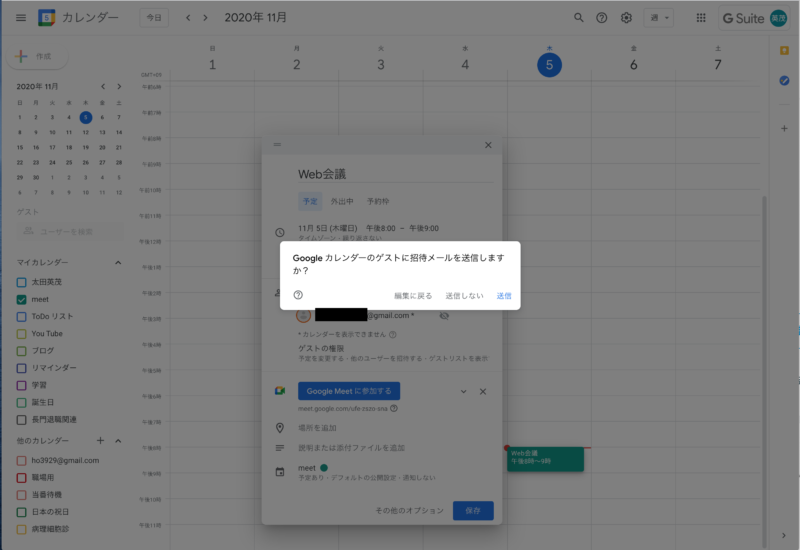The height and width of the screenshot is (550, 800).
Task: Toggle 太田英茂 calendar checkbox
Action: click(x=21, y=282)
